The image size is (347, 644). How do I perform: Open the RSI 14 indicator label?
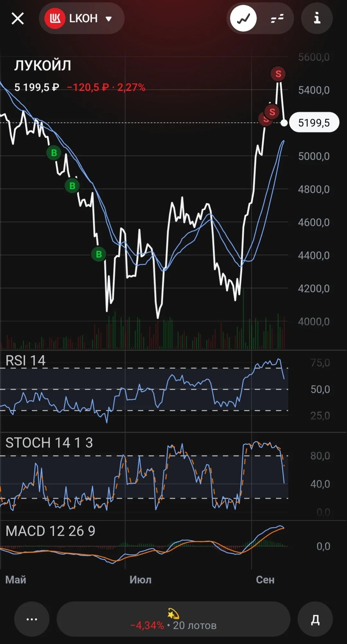tap(25, 361)
